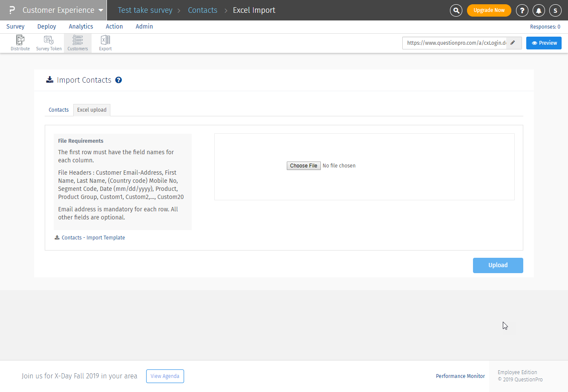568x392 pixels.
Task: Click the 'File Requirements' heading text
Action: pyautogui.click(x=81, y=141)
